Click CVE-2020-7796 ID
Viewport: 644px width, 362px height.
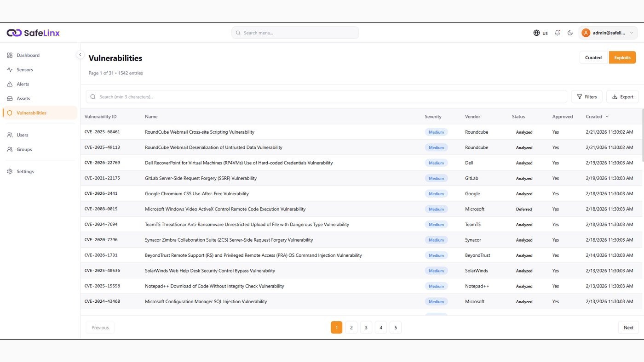(101, 240)
